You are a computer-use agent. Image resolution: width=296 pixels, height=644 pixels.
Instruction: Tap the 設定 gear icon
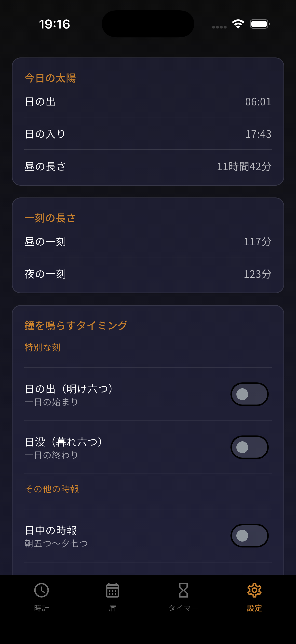[x=254, y=590]
